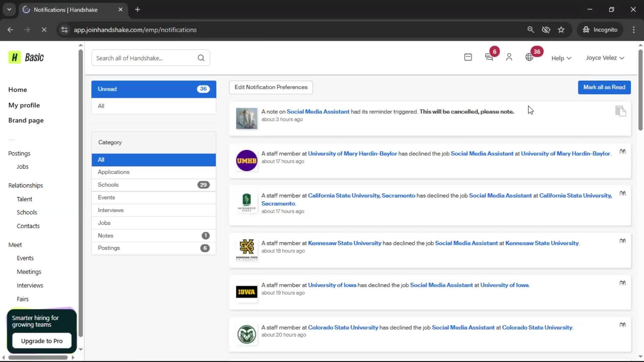Select the All category
Screen dimensions: 644x362
154,160
